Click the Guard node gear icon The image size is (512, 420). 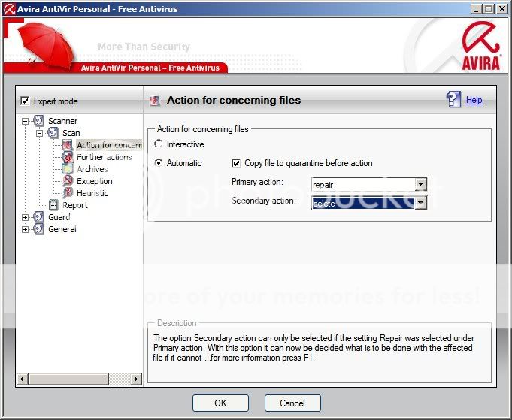pyautogui.click(x=38, y=217)
